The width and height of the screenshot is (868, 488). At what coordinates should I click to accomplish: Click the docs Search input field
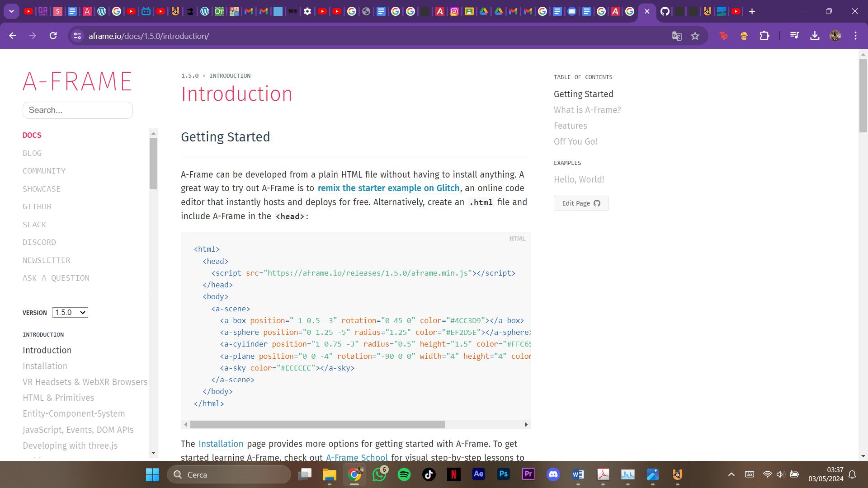coord(78,110)
